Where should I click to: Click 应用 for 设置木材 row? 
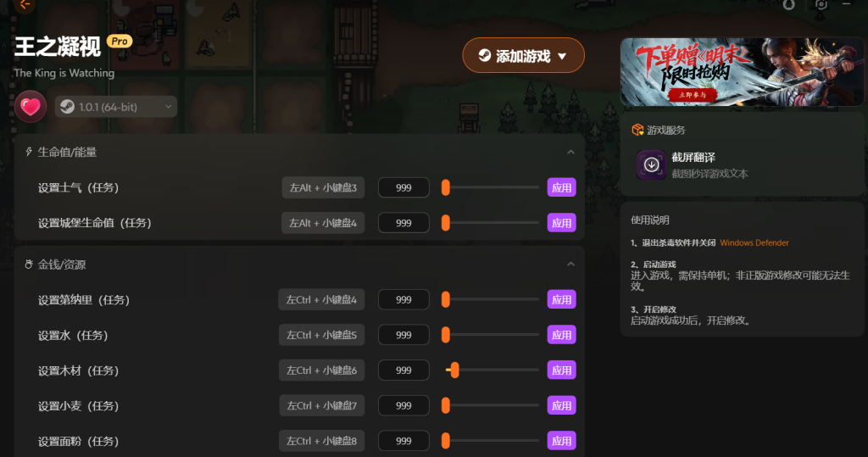pos(561,370)
